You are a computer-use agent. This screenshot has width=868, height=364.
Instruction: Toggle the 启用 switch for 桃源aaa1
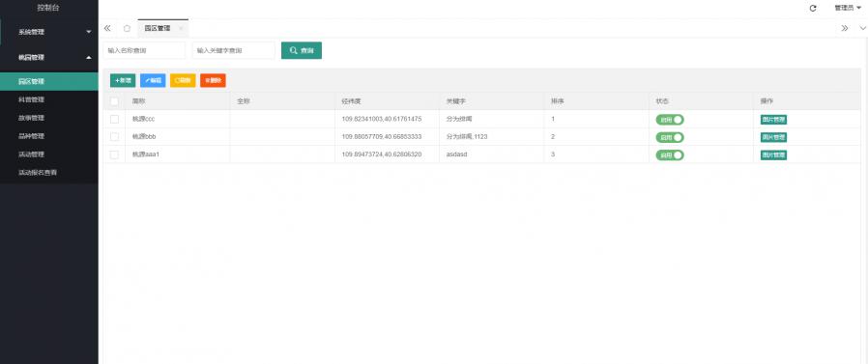click(x=670, y=154)
